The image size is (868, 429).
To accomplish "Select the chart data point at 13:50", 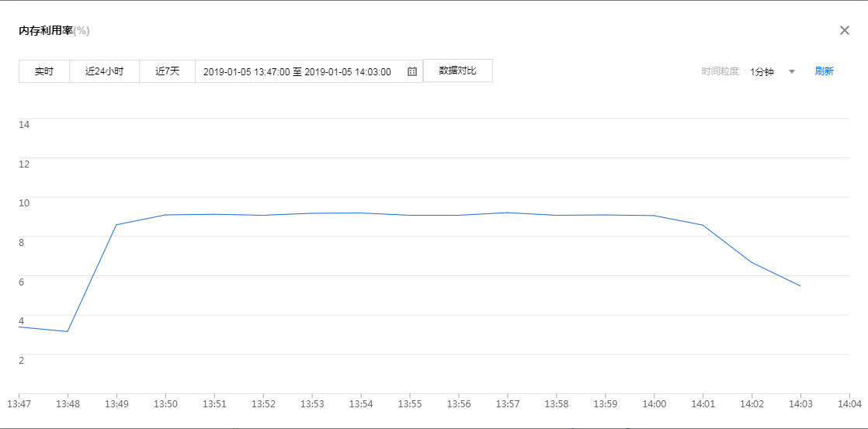I will click(x=165, y=215).
